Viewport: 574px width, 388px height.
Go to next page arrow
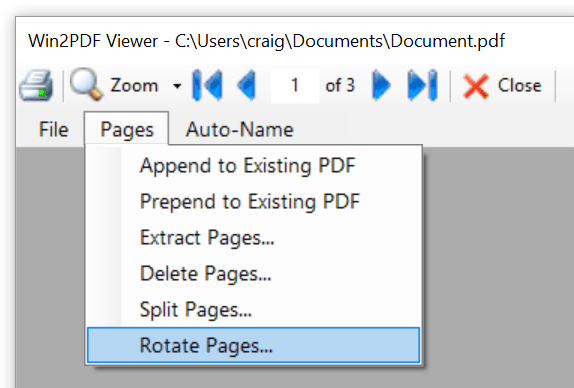pos(381,85)
